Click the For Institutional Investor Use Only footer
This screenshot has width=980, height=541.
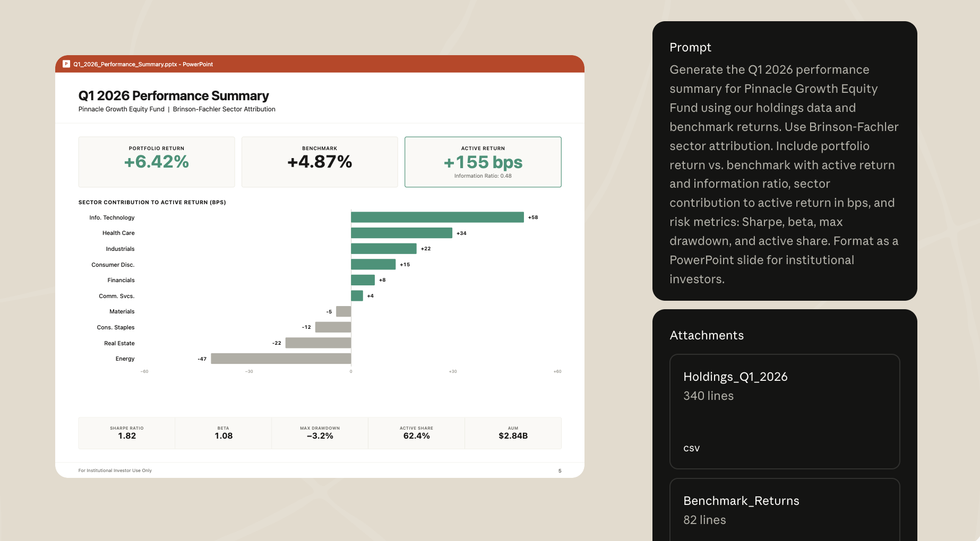[115, 470]
